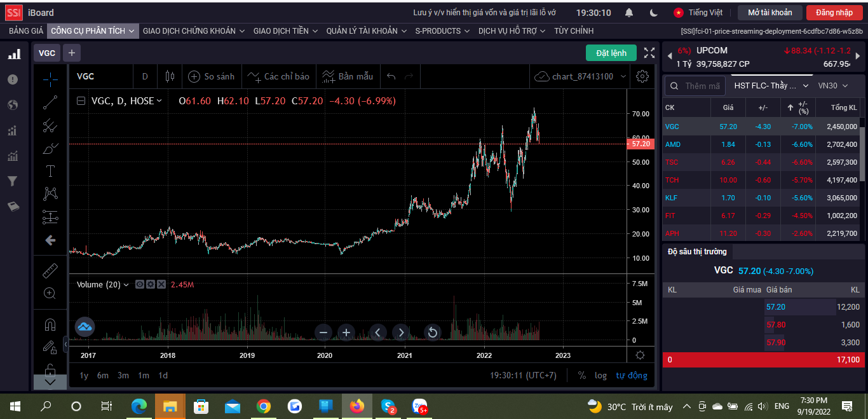Viewport: 868px width, 419px height.
Task: Select the prediction and measurement tool
Action: [50, 217]
